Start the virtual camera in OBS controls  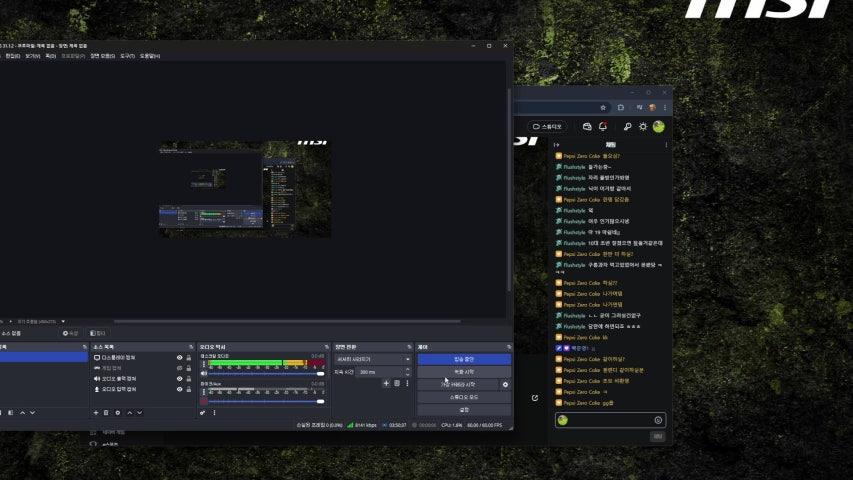pyautogui.click(x=458, y=384)
